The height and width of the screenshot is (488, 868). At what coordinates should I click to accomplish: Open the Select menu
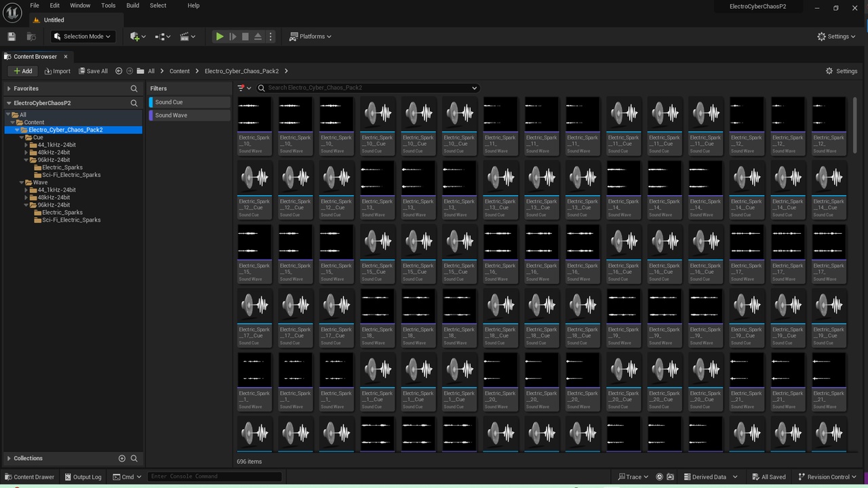(x=158, y=5)
